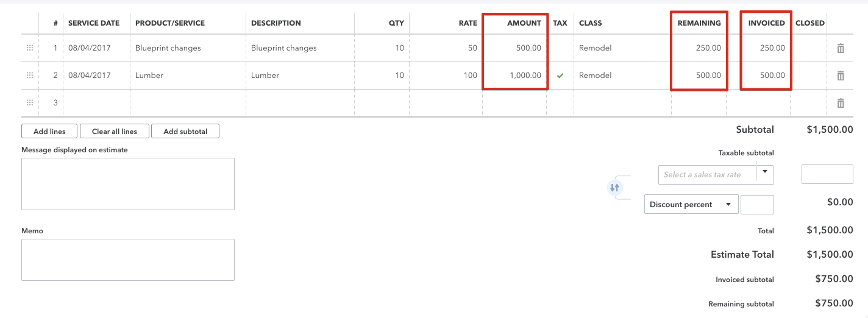Click the swap discount and tax order icon
Viewport: 868px width, 318px height.
pos(614,188)
